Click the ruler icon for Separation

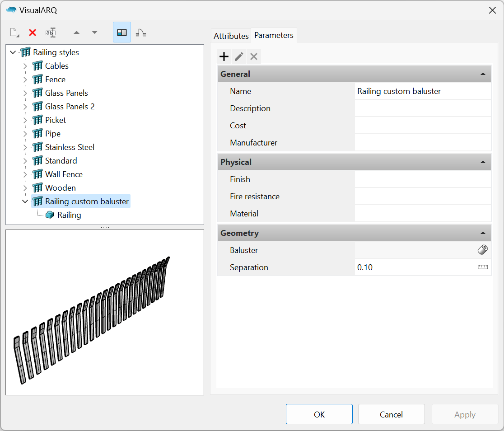[x=482, y=267]
